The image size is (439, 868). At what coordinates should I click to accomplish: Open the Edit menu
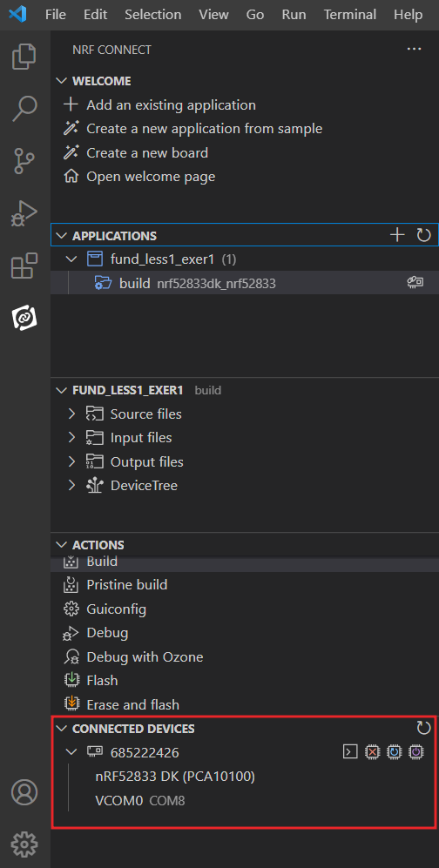[x=95, y=15]
